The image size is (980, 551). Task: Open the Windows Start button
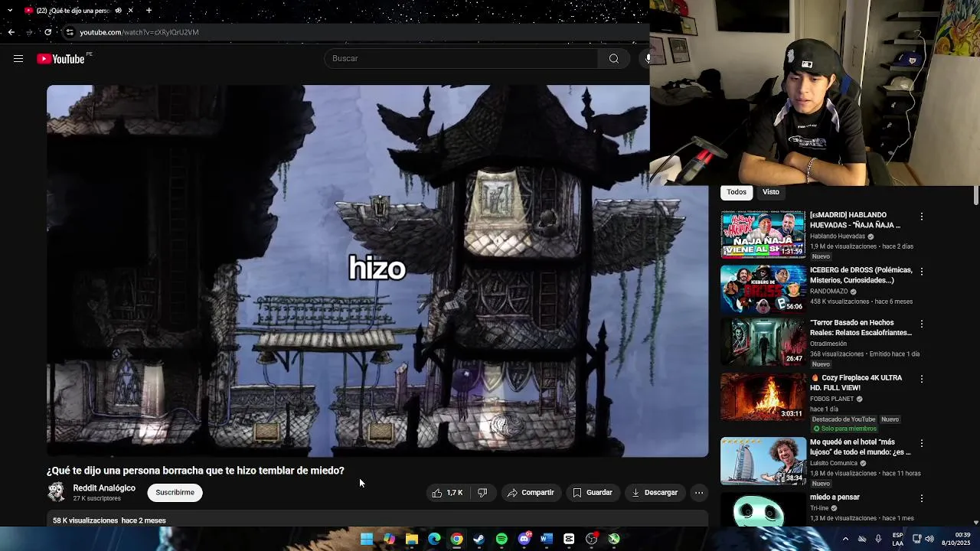367,539
